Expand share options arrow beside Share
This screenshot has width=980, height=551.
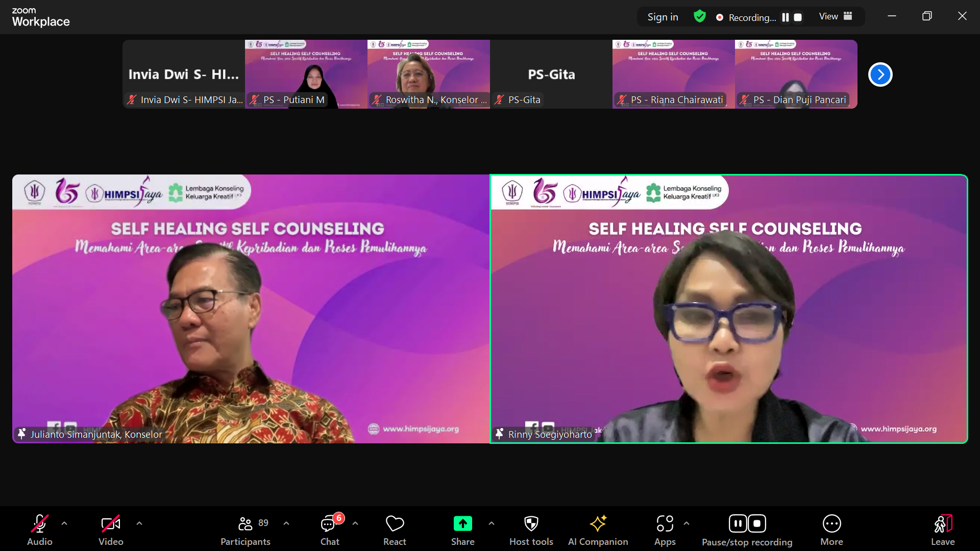pos(491,523)
